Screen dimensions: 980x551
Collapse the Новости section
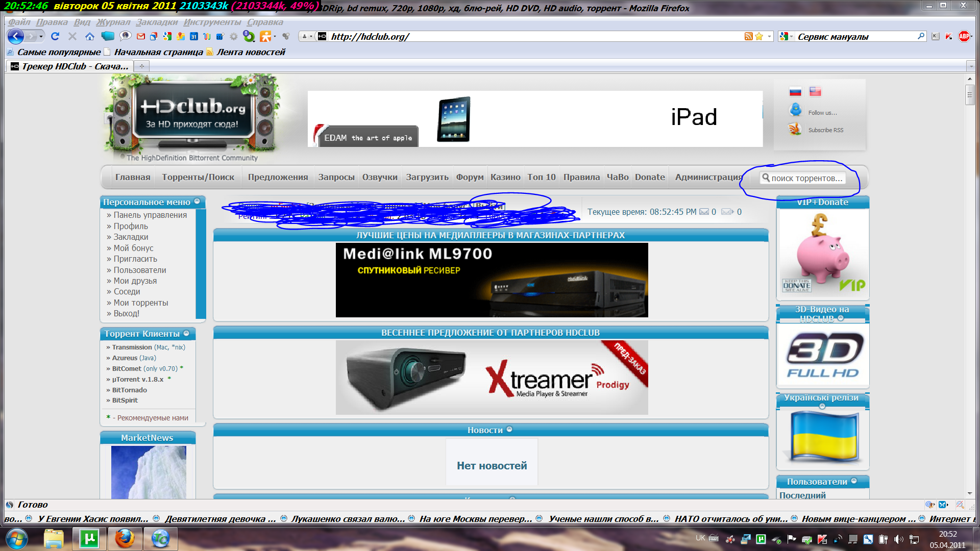coord(509,430)
